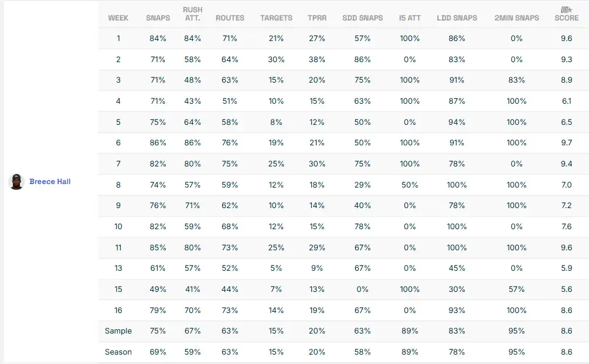Screen dimensions: 589x364
Task: Sort table by RUSH ATT. column
Action: [x=193, y=14]
